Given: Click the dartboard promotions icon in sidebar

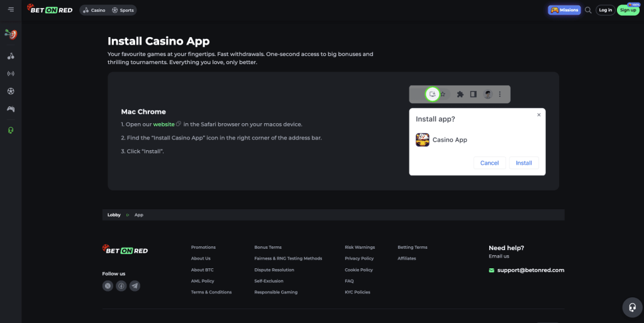Looking at the screenshot, I should point(11,35).
